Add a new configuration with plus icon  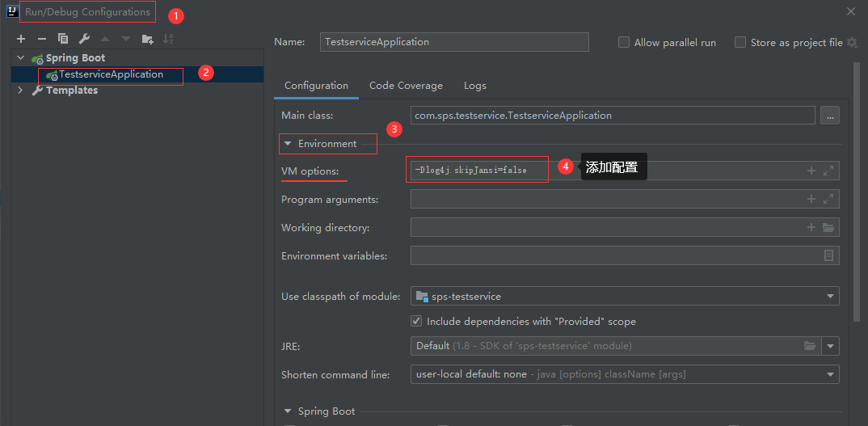21,39
